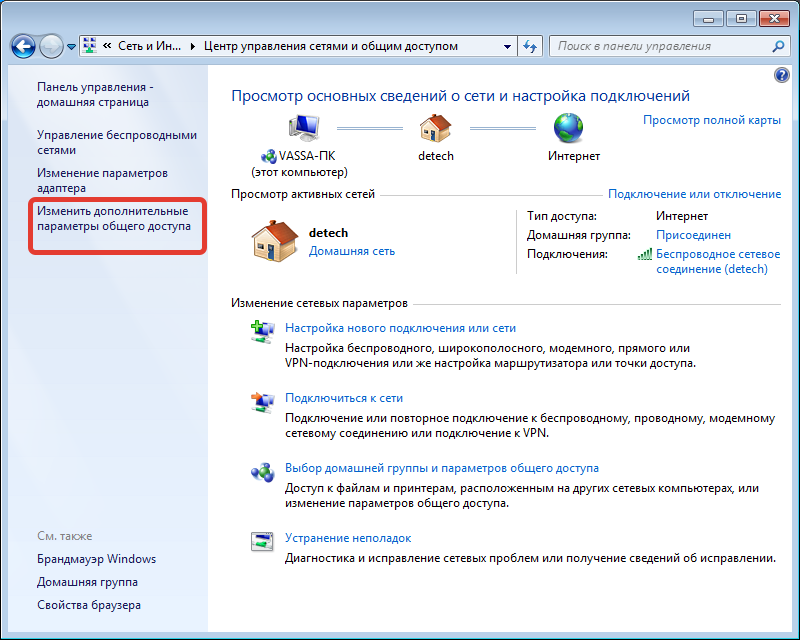The width and height of the screenshot is (800, 640).
Task: Open the recent pages dropdown arrow
Action: click(x=71, y=47)
